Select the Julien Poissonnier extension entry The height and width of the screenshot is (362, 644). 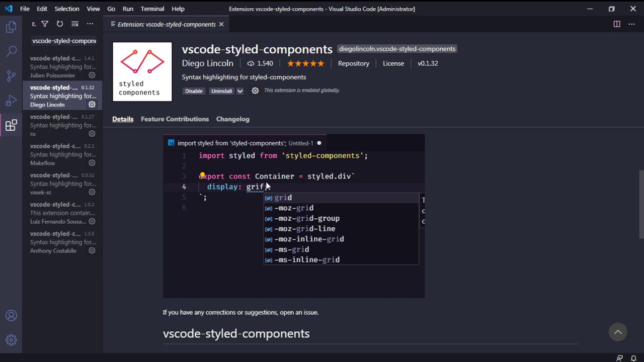point(62,66)
